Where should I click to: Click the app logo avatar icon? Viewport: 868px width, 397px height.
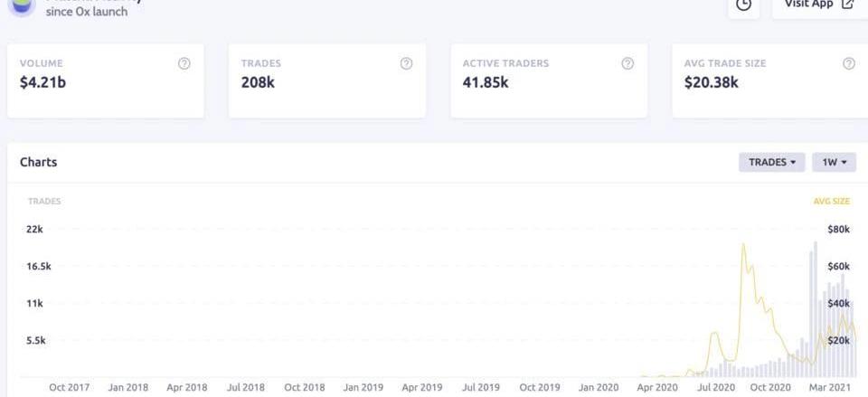22,5
